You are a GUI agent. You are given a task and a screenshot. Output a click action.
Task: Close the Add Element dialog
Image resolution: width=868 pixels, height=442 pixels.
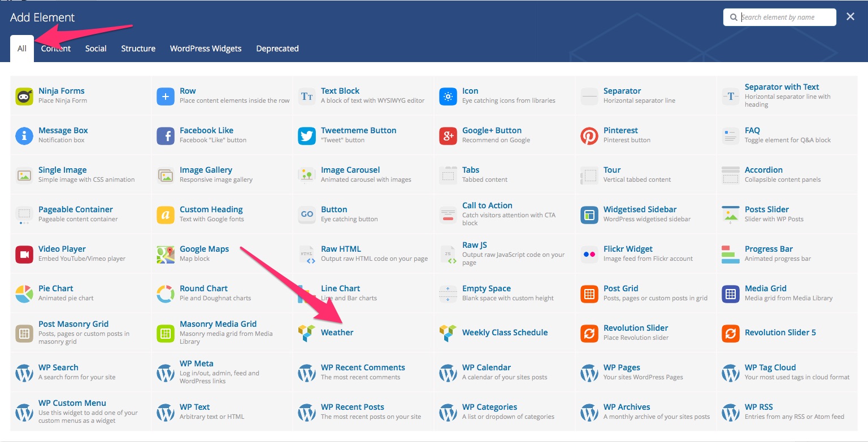(850, 17)
